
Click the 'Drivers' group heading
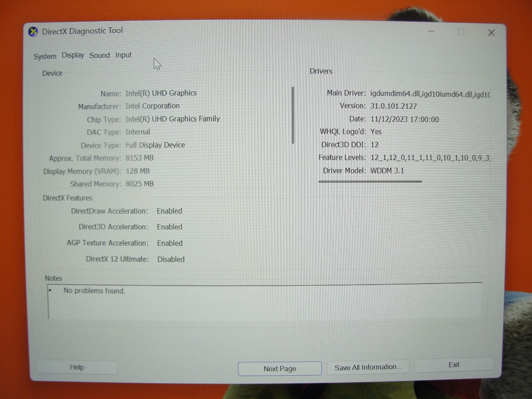[x=321, y=71]
